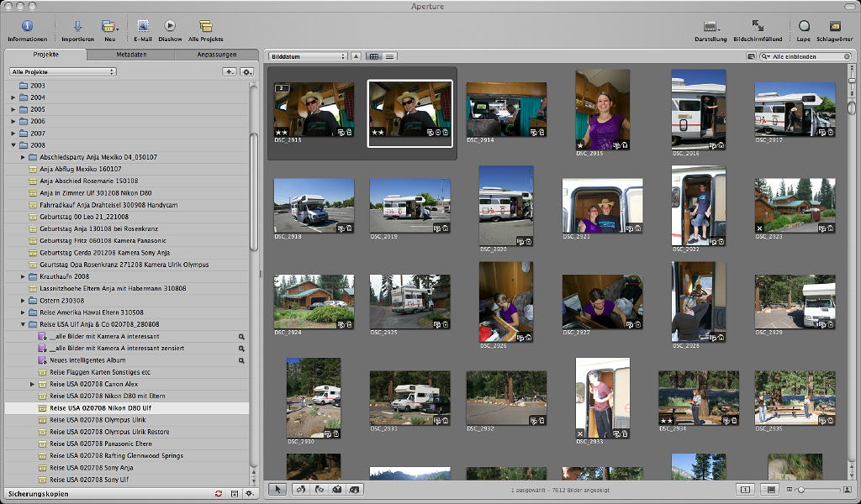The height and width of the screenshot is (504, 861).
Task: Expand Reise USA 020708 Canon Alex
Action: coord(33,384)
